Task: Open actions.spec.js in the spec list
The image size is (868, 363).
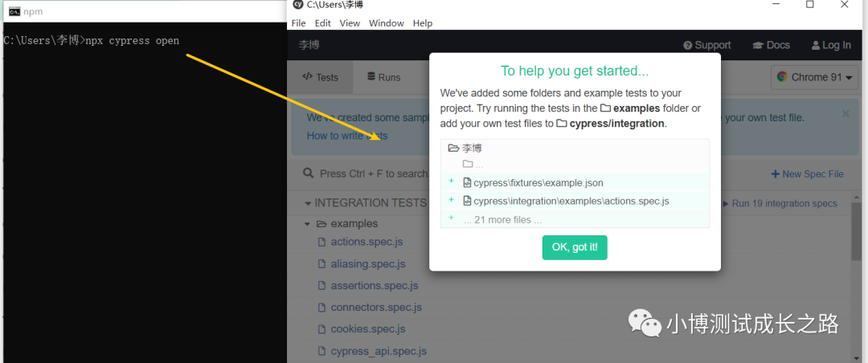Action: pos(366,242)
